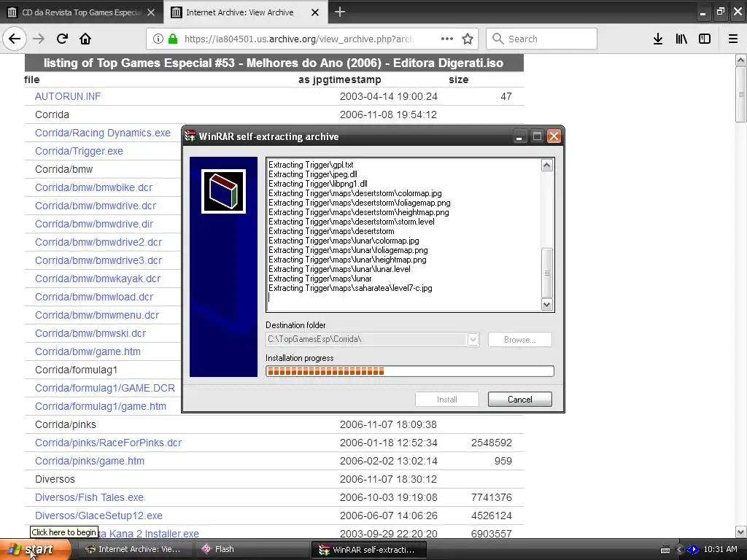The image size is (747, 560).
Task: Open Corrida/pinks/RaceForPinks.dcr link
Action: [108, 443]
